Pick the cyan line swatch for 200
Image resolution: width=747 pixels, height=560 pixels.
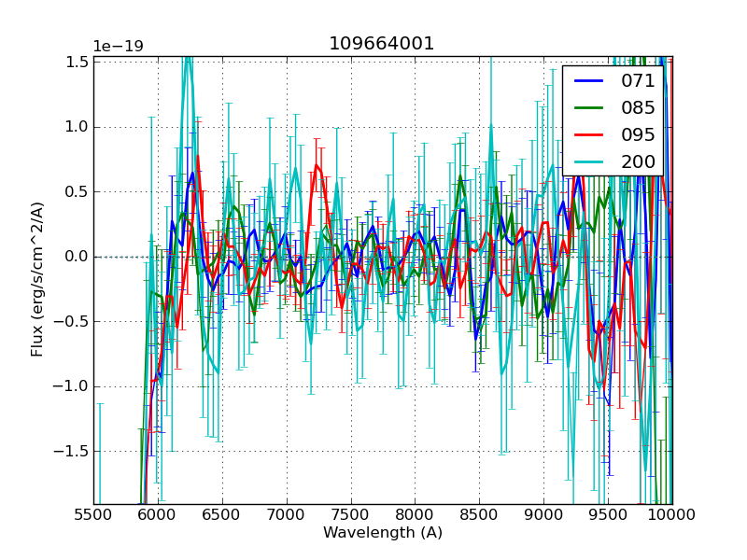(589, 162)
